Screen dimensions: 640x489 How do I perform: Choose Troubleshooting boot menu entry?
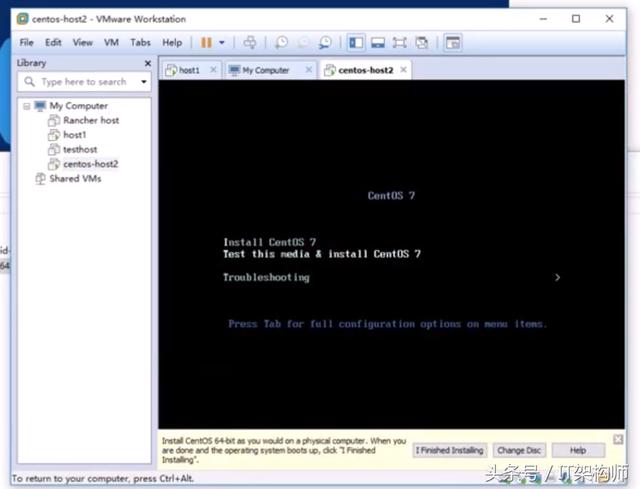coord(266,278)
